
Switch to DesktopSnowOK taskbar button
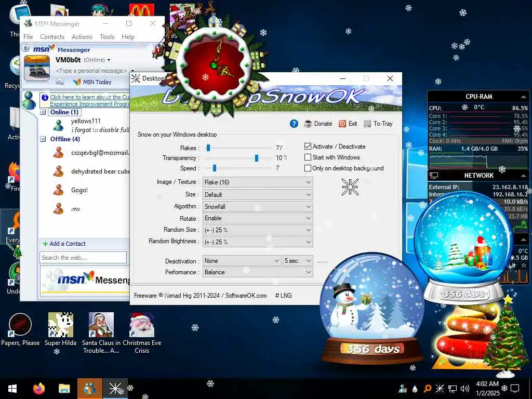pyautogui.click(x=115, y=389)
